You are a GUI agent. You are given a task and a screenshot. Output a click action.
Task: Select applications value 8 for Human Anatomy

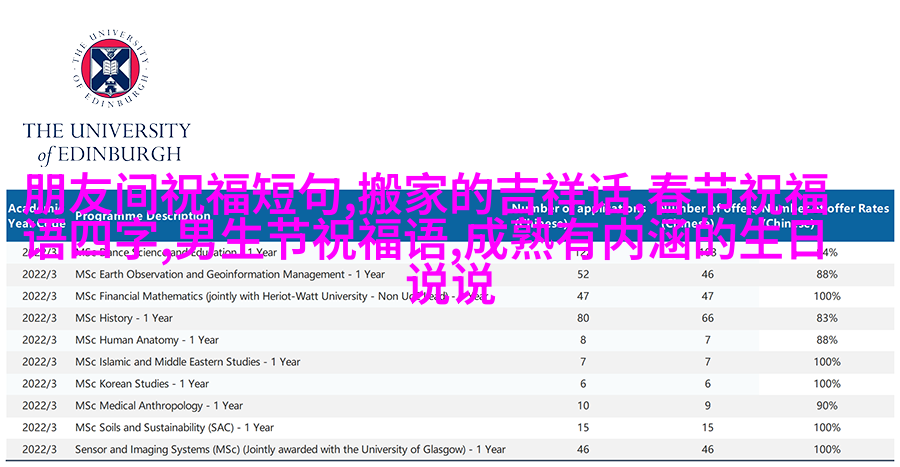(x=583, y=340)
